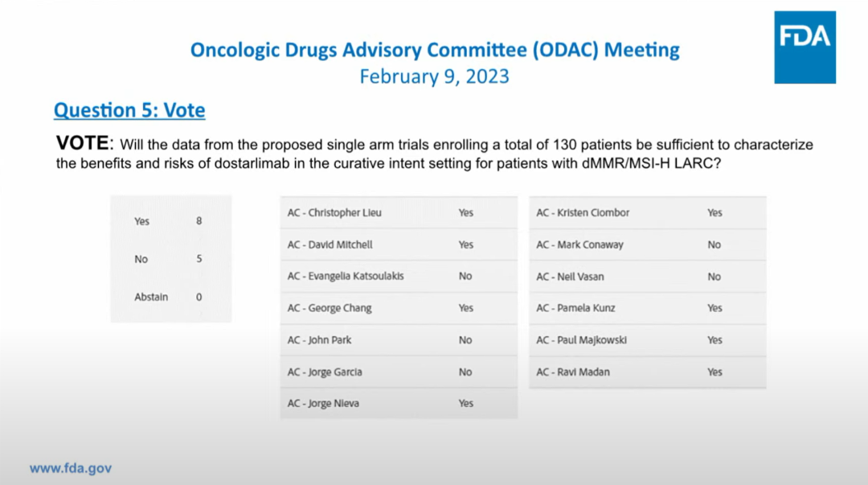Click the FDA logo icon
This screenshot has height=485, width=868.
(805, 47)
